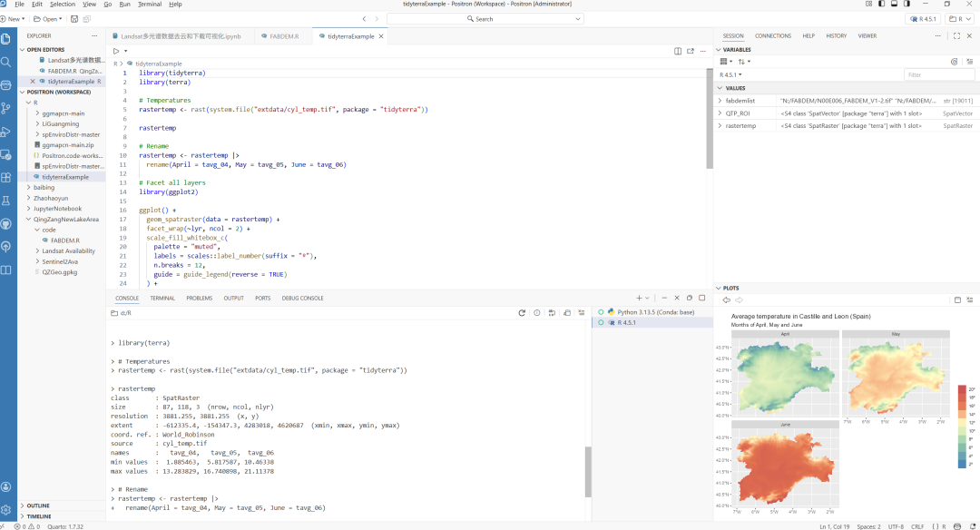
Task: Switch to the HISTORY tab
Action: [x=837, y=36]
